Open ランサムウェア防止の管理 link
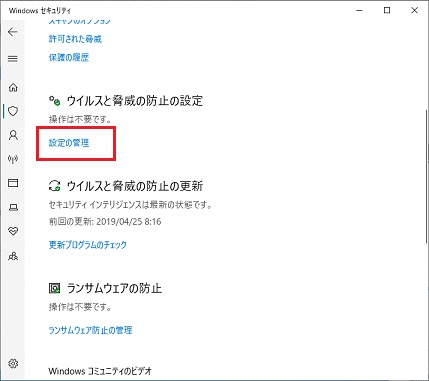Image resolution: width=429 pixels, height=381 pixels. click(x=90, y=330)
